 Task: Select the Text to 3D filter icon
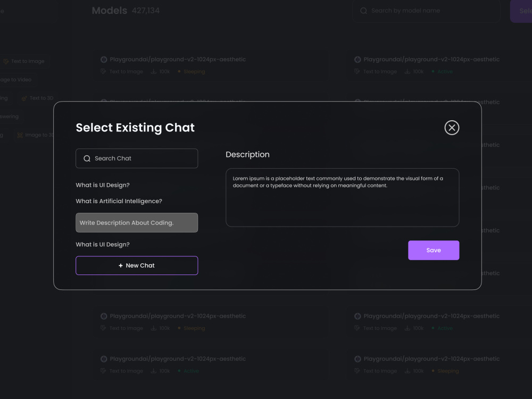[24, 98]
